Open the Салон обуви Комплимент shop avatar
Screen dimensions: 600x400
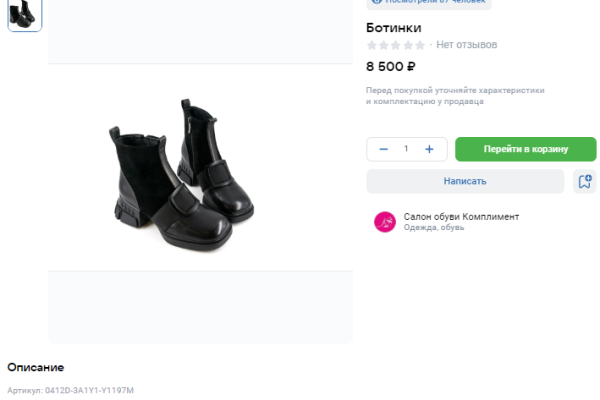tap(384, 222)
